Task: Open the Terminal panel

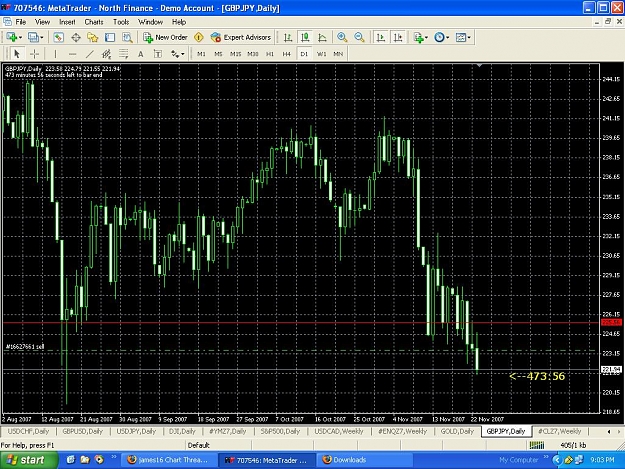Action: 110,37
